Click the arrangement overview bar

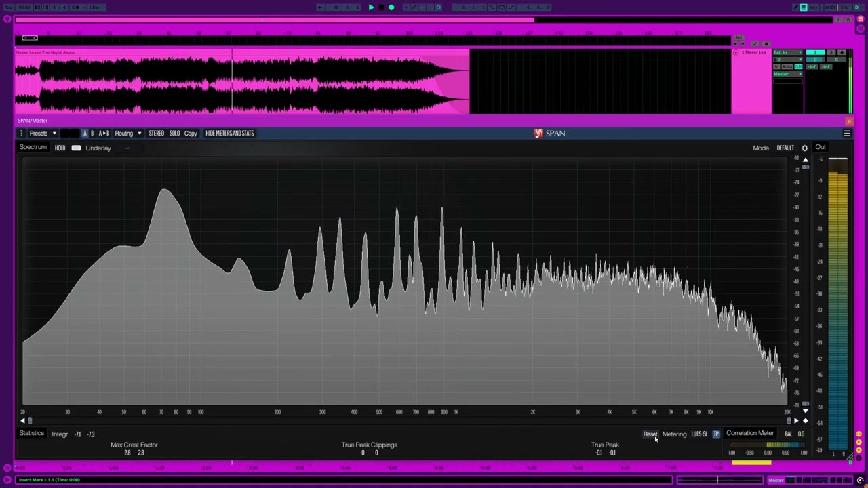(424, 20)
